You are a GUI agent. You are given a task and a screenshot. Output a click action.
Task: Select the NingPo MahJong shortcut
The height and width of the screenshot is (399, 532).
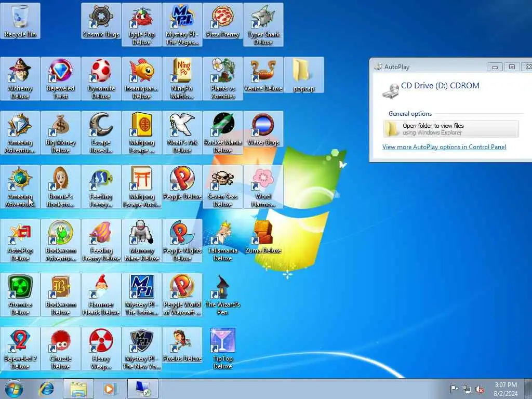click(x=182, y=79)
